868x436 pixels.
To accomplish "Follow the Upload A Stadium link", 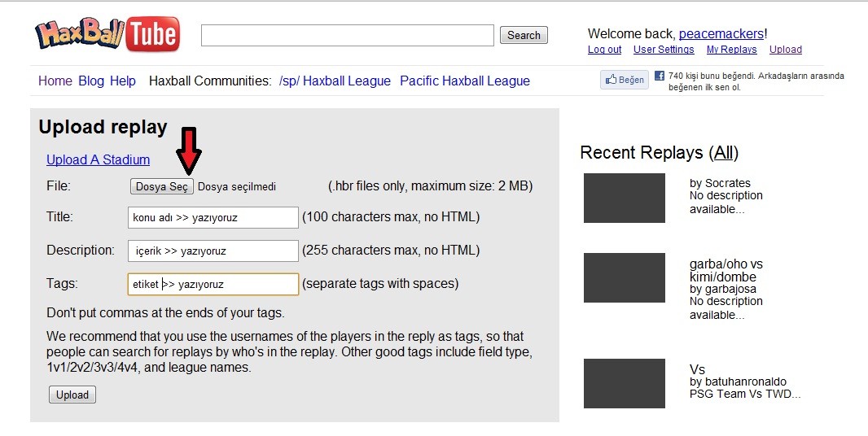I will [98, 160].
